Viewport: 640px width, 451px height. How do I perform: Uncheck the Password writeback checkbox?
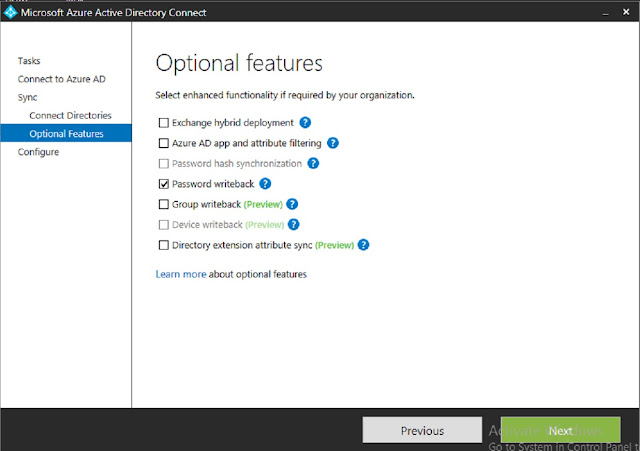(164, 184)
